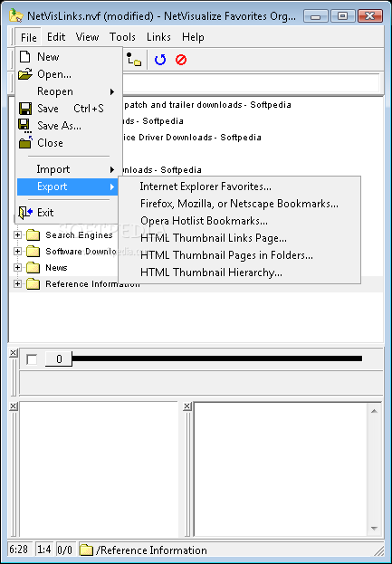Image resolution: width=392 pixels, height=564 pixels.
Task: Open the Import submenu
Action: (x=68, y=169)
